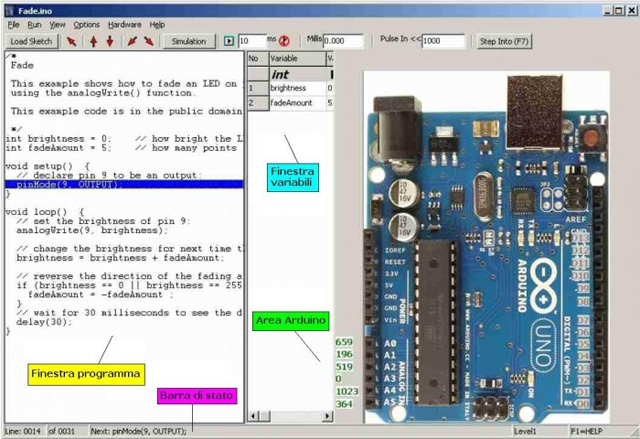Open the Run menu
The width and height of the screenshot is (640, 439).
(35, 23)
